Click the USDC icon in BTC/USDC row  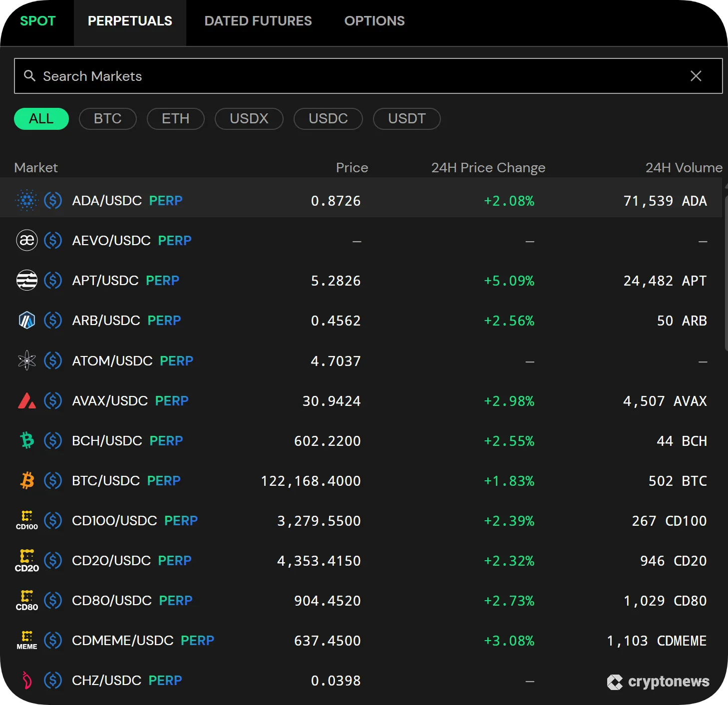pos(53,480)
